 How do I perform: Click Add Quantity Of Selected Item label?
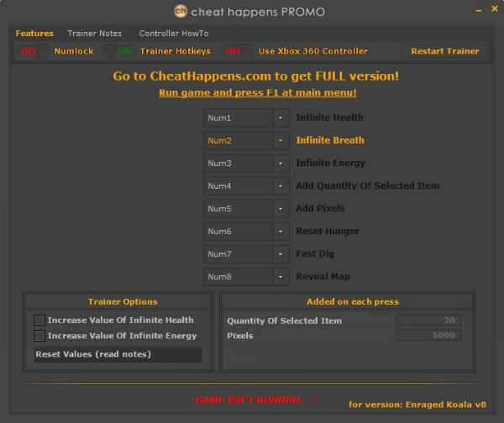[367, 185]
